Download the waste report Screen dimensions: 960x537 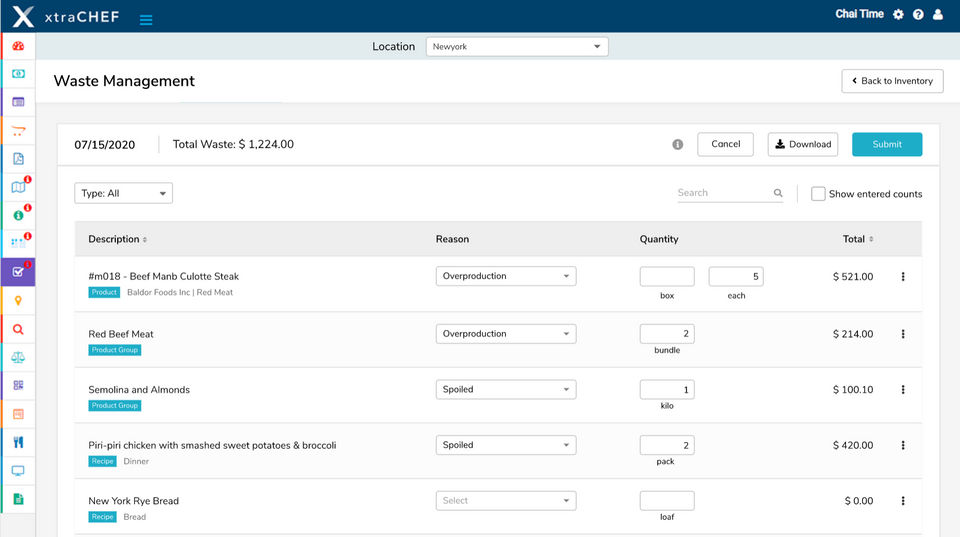(803, 144)
